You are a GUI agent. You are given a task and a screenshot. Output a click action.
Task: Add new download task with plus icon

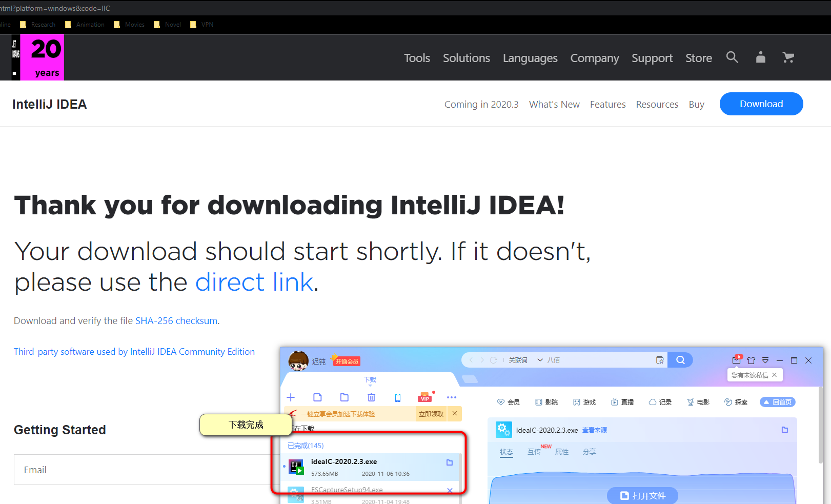pyautogui.click(x=291, y=397)
